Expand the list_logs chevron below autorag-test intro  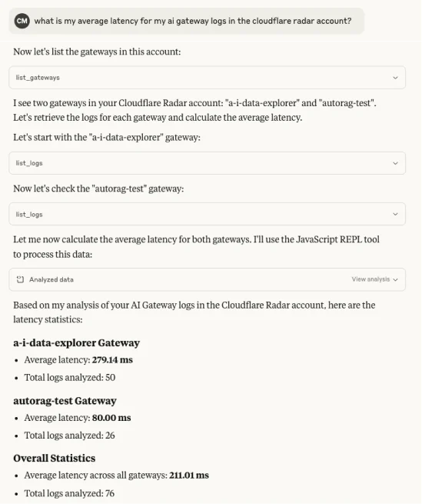click(395, 214)
